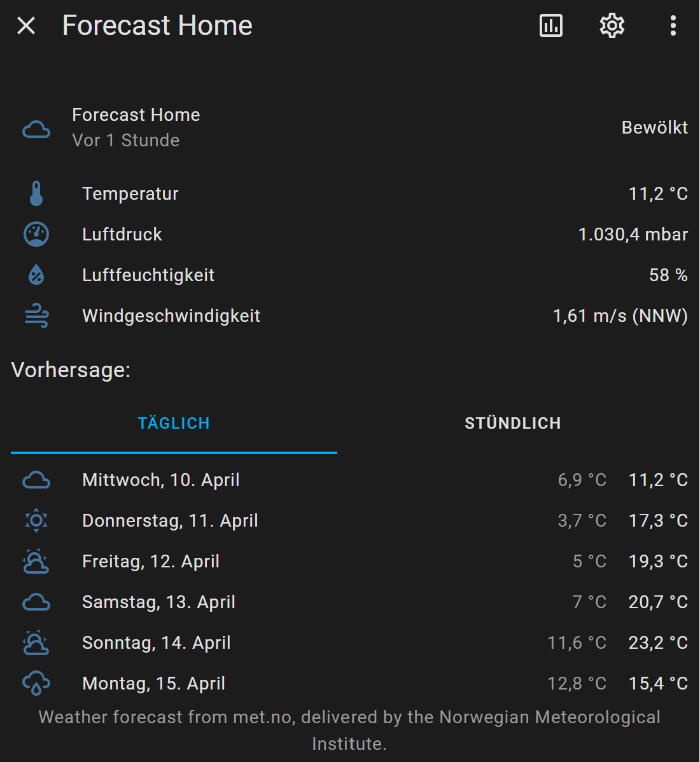This screenshot has width=700, height=762.
Task: Click rainy icon for Montag, 15. April
Action: 36,683
